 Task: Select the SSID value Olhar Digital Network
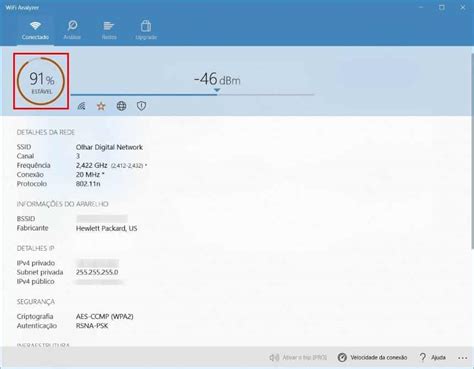click(x=109, y=147)
